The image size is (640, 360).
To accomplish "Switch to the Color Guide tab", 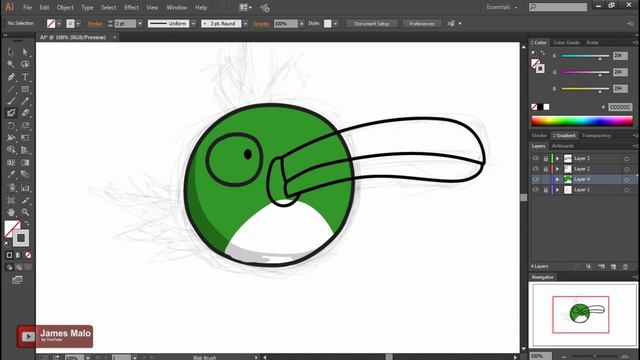I will (x=566, y=42).
